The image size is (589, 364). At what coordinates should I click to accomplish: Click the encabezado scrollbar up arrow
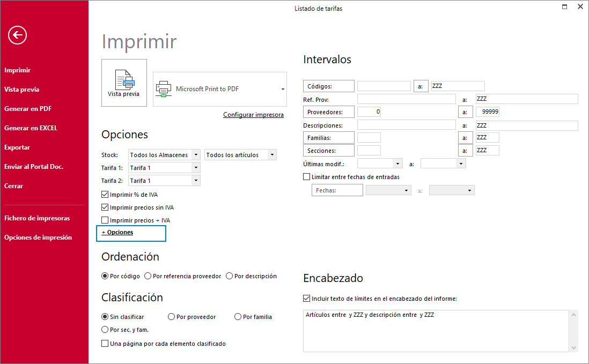[x=573, y=315]
